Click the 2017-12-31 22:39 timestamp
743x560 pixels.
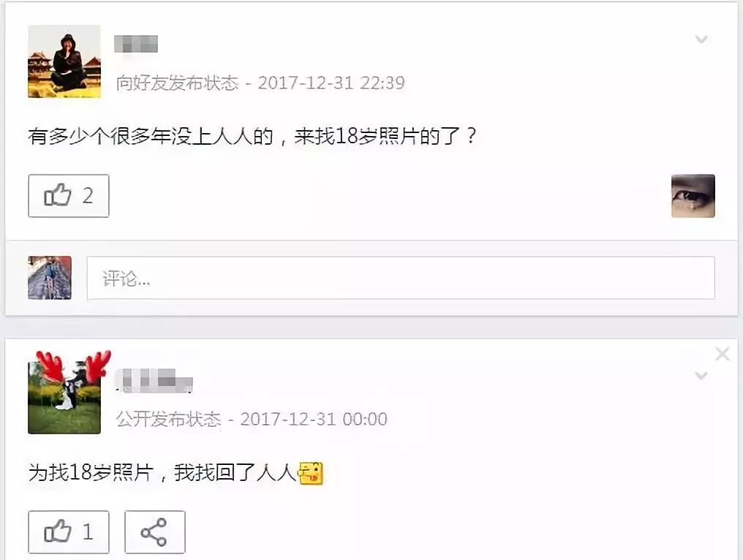pos(331,83)
